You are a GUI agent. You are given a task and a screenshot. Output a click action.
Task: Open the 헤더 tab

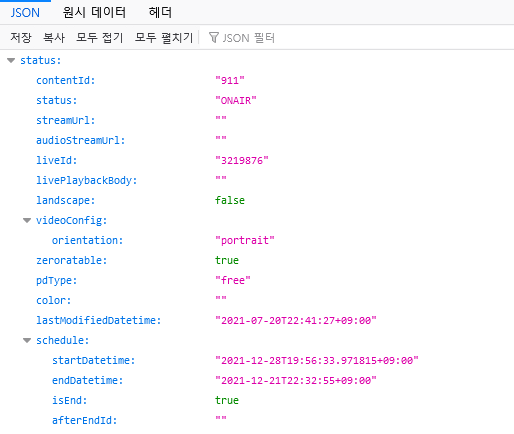[x=160, y=13]
